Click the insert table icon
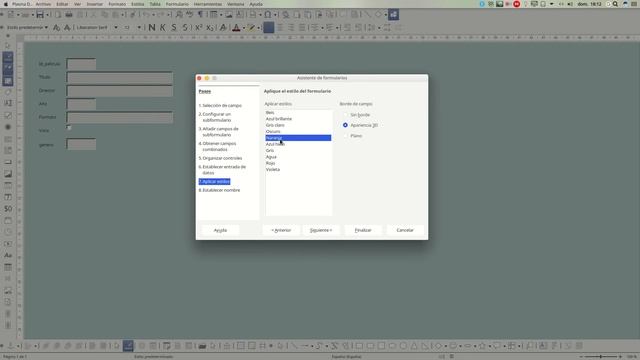 coord(213,15)
